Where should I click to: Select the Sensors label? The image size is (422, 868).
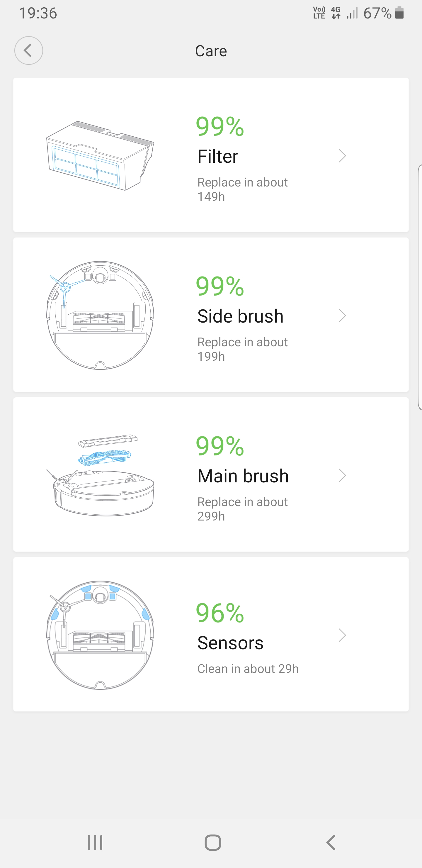coord(230,642)
